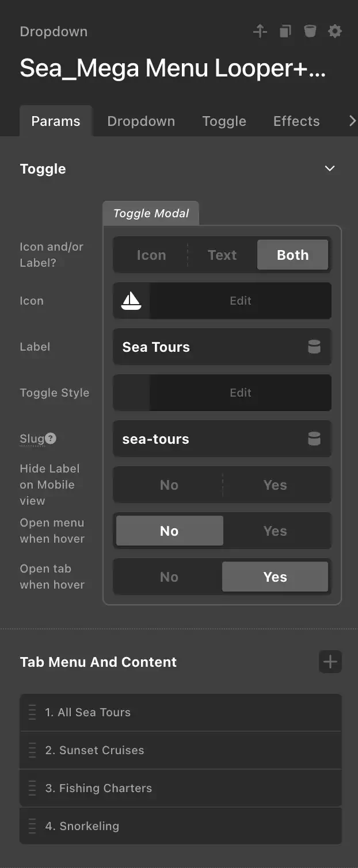Click the go-to-parent arrow icon
Viewport: 358px width, 868px height.
pos(260,31)
